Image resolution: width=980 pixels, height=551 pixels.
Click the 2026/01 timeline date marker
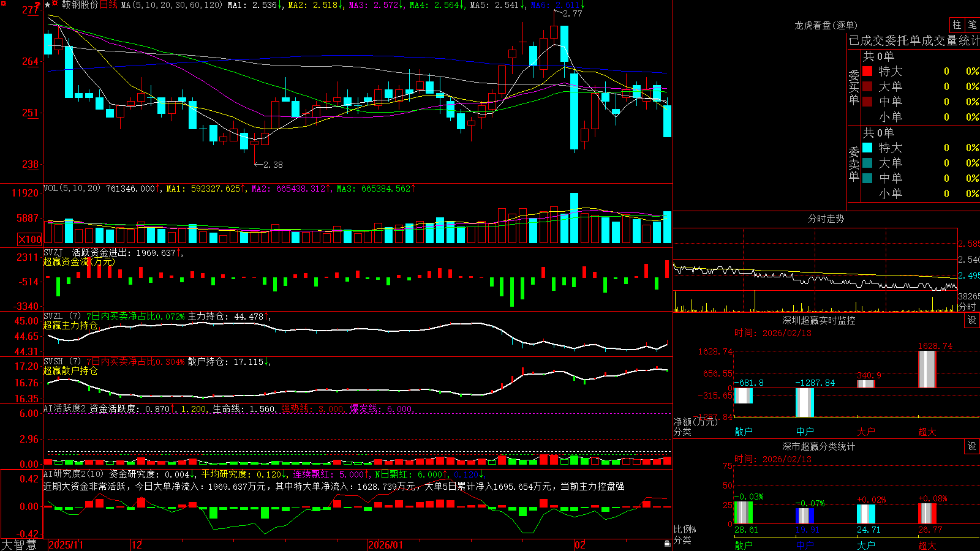point(386,545)
